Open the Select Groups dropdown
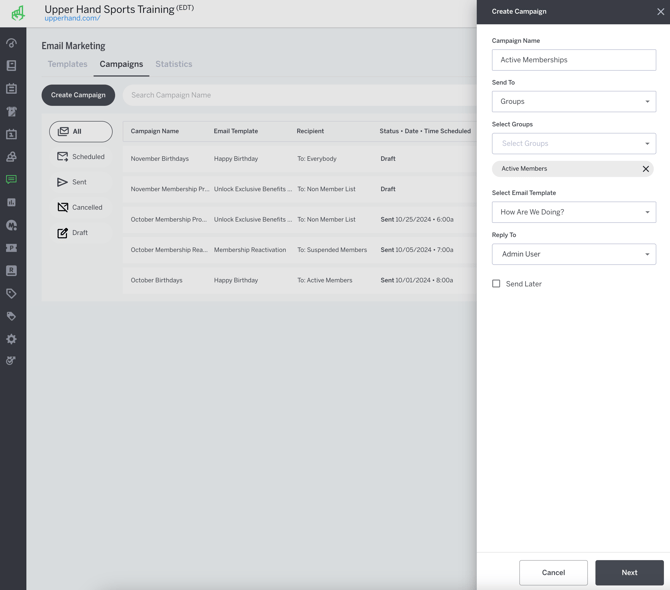This screenshot has height=590, width=670. point(573,144)
